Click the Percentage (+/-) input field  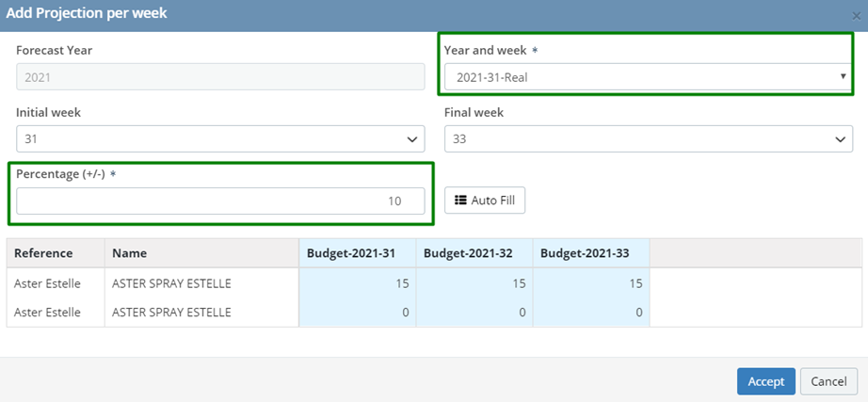point(221,201)
